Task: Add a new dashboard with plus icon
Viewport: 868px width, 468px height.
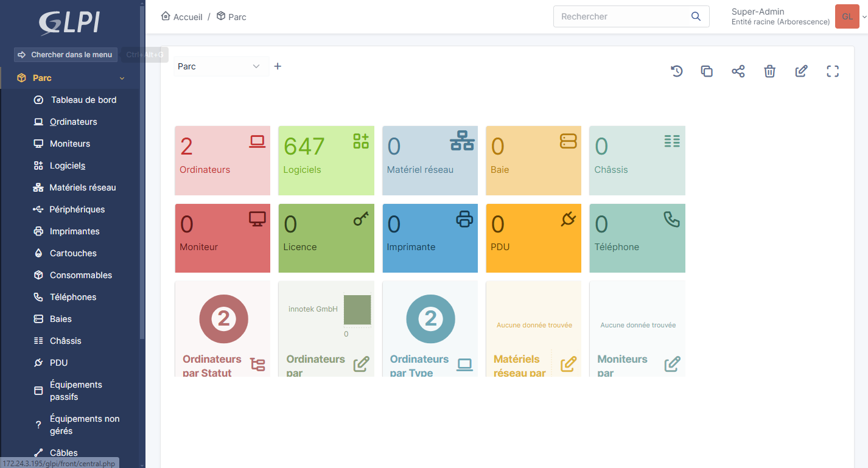Action: [278, 66]
